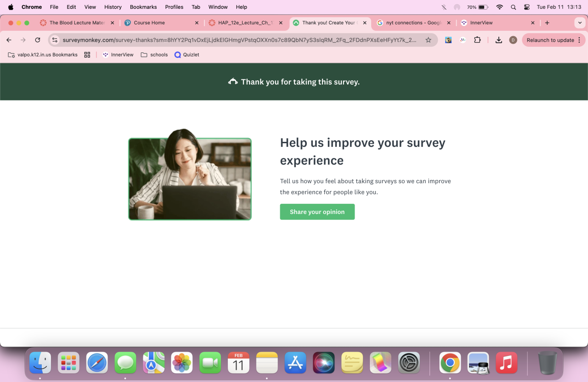Image resolution: width=588 pixels, height=382 pixels.
Task: Click Relaunch to update button
Action: click(x=554, y=40)
